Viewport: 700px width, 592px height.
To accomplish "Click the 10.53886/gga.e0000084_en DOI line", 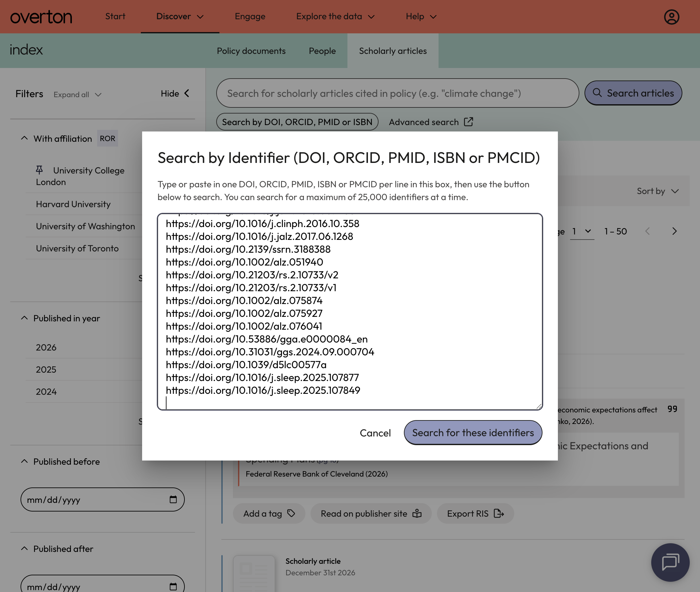I will (267, 339).
